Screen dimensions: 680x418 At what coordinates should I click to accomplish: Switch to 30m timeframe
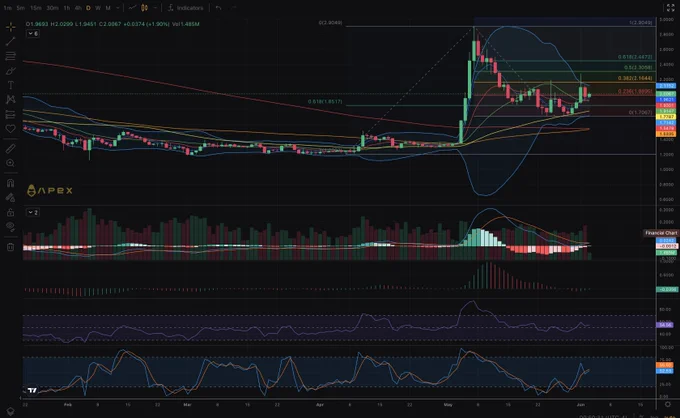52,8
